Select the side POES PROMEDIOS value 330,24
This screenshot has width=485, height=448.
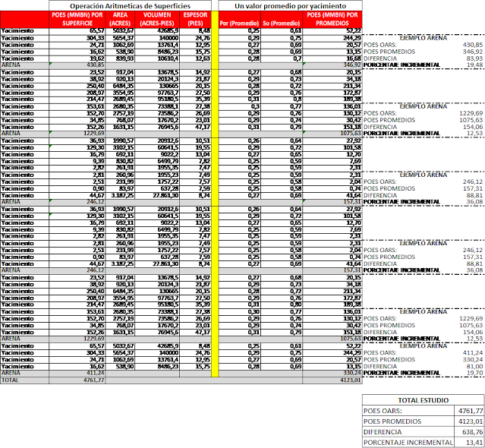[473, 359]
